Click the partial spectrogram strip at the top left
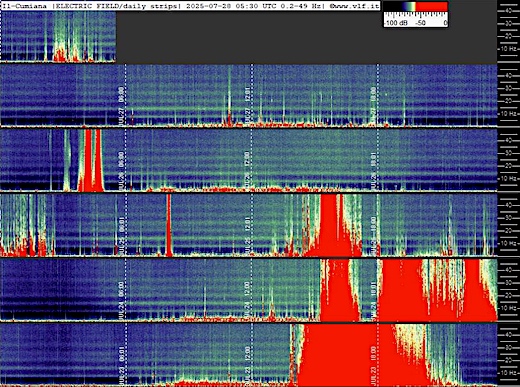This screenshot has width=520, height=387. [x=58, y=37]
